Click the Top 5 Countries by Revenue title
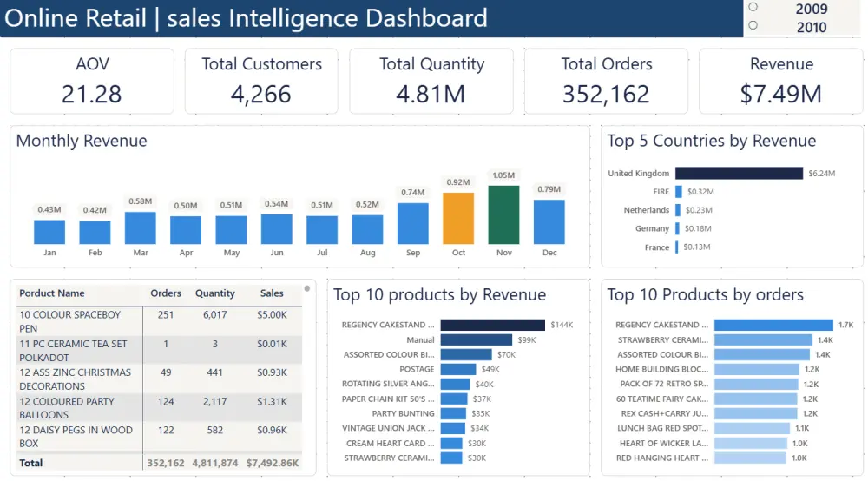 (712, 141)
